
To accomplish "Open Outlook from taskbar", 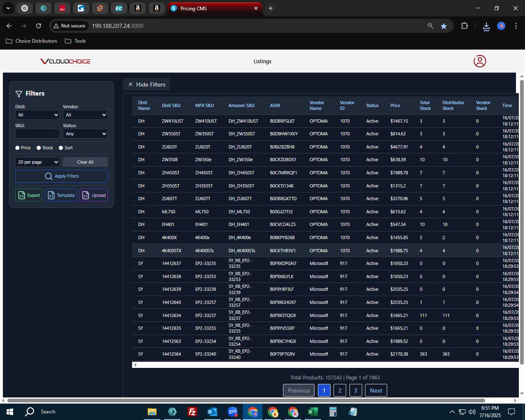I will [212, 412].
